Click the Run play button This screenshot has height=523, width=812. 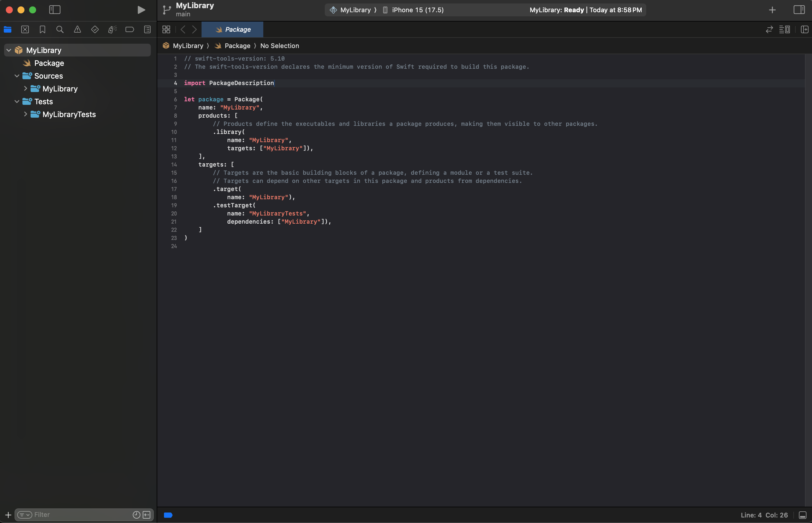click(x=141, y=10)
